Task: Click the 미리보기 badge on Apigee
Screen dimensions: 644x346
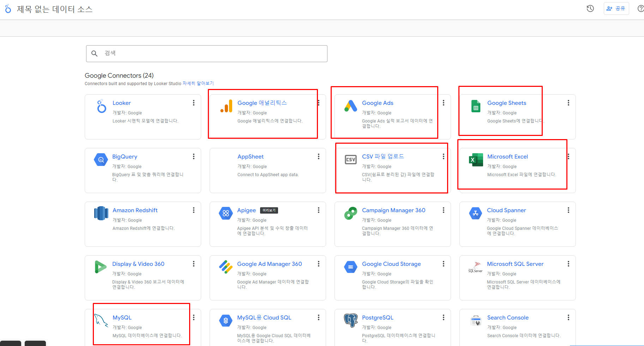Action: pos(269,210)
